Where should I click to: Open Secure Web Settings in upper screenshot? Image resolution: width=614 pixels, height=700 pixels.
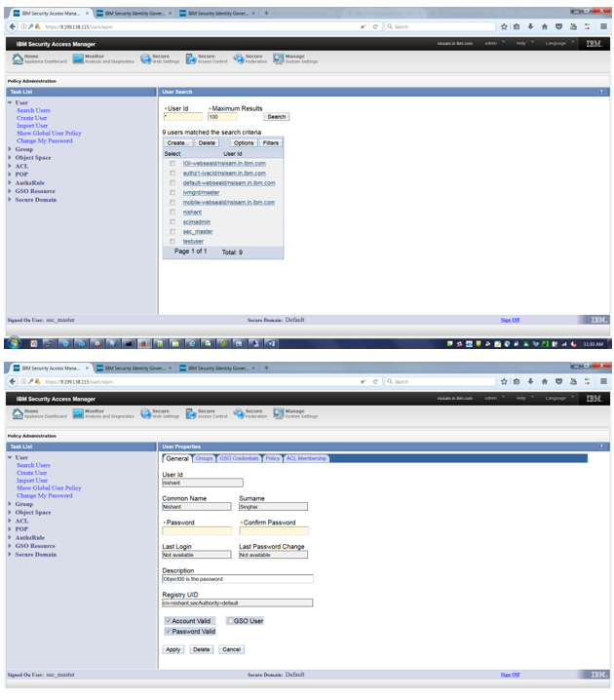tap(160, 58)
